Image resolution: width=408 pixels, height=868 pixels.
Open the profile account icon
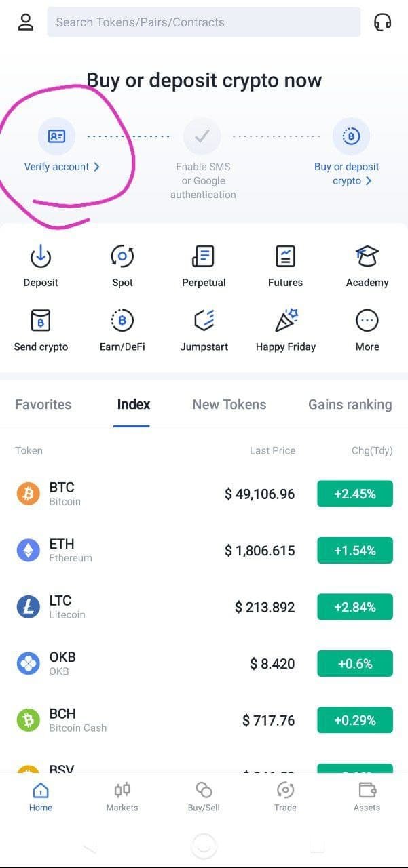26,22
